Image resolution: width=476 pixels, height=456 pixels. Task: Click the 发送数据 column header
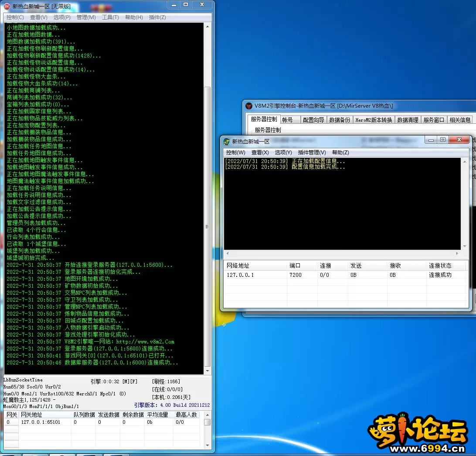click(x=108, y=415)
